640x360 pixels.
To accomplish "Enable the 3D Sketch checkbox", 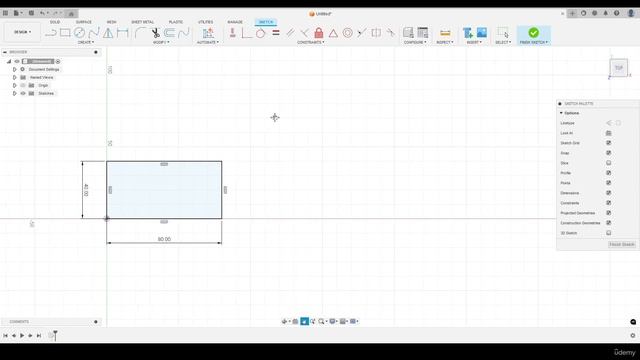I will tap(609, 233).
